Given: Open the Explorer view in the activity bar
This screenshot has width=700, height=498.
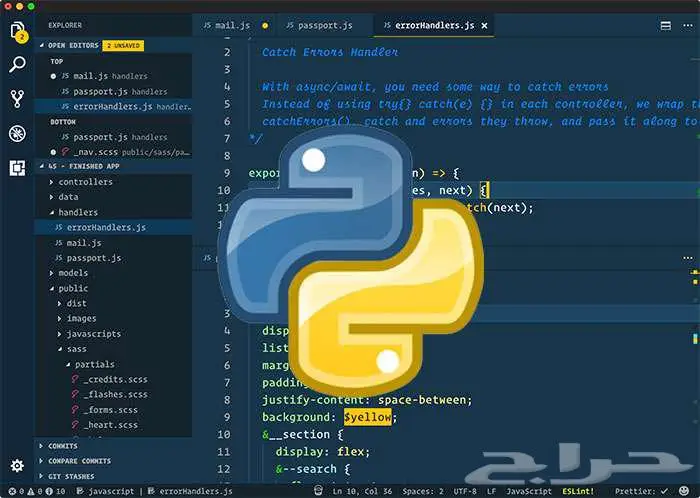Looking at the screenshot, I should click(18, 32).
